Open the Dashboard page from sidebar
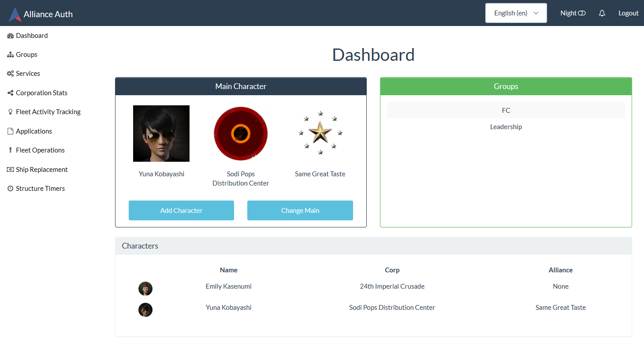 31,35
